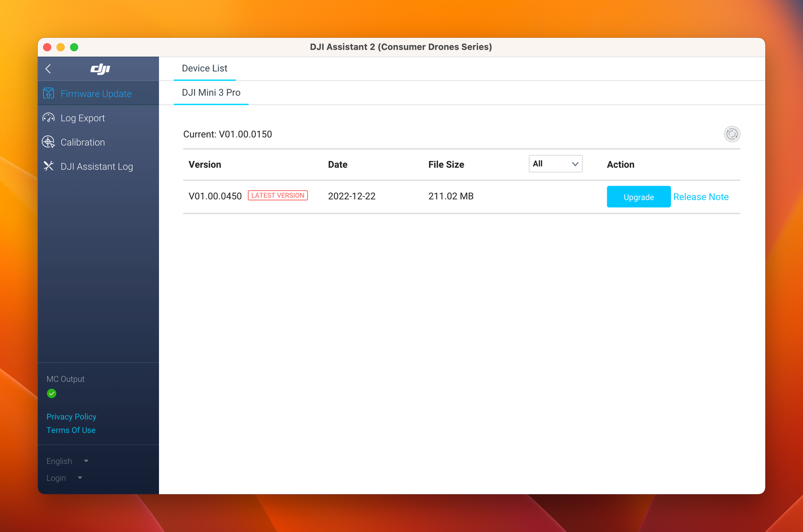Screen dimensions: 803x532
Task: Click the Calibration crosshair icon
Action: coord(49,142)
